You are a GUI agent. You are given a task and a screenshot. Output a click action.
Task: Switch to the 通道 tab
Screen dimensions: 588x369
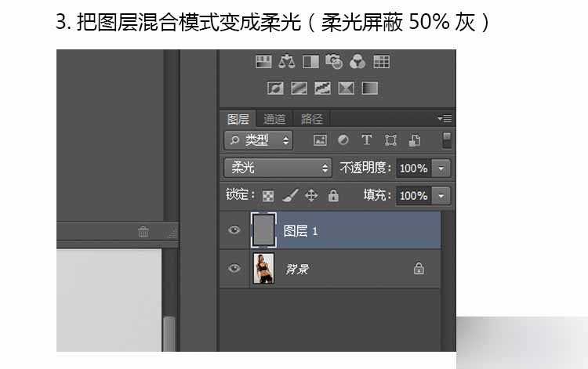(274, 119)
